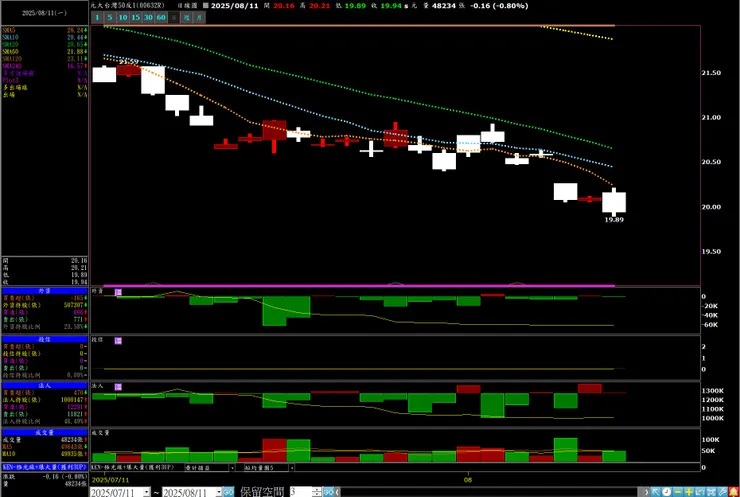This screenshot has width=740, height=497.
Task: Select the daily (日) timeframe button
Action: (x=174, y=17)
